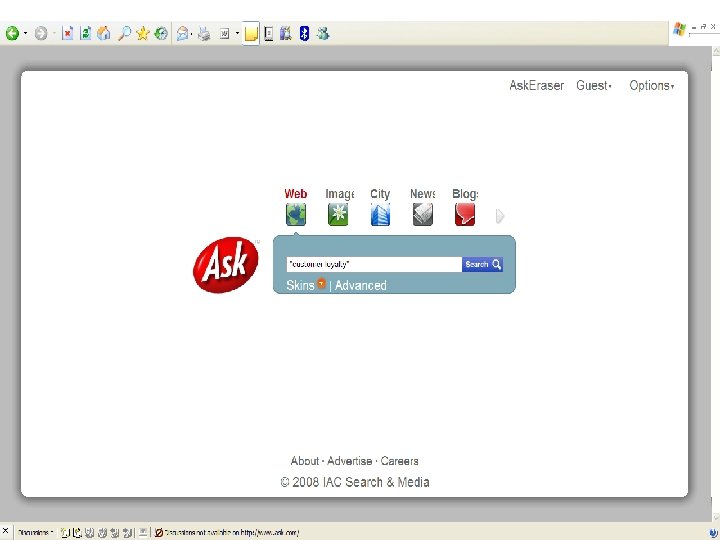Open the Options dropdown menu
720x540 pixels.
coord(652,85)
